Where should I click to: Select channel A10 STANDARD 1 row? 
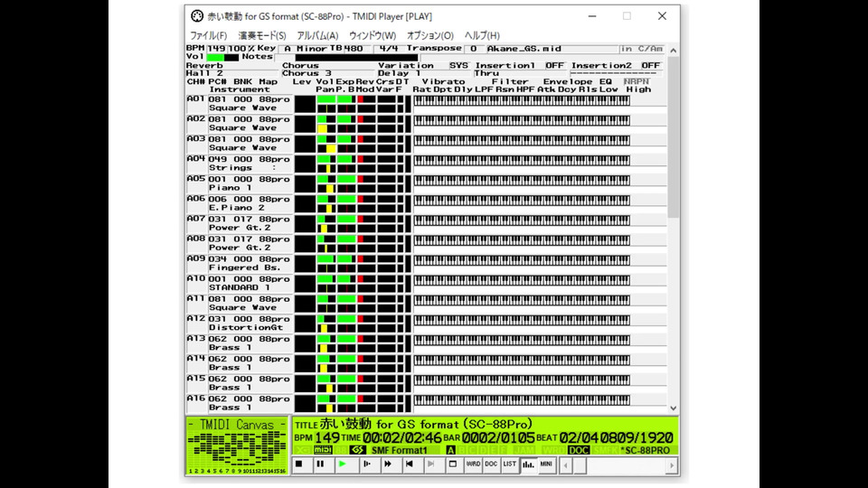(239, 283)
